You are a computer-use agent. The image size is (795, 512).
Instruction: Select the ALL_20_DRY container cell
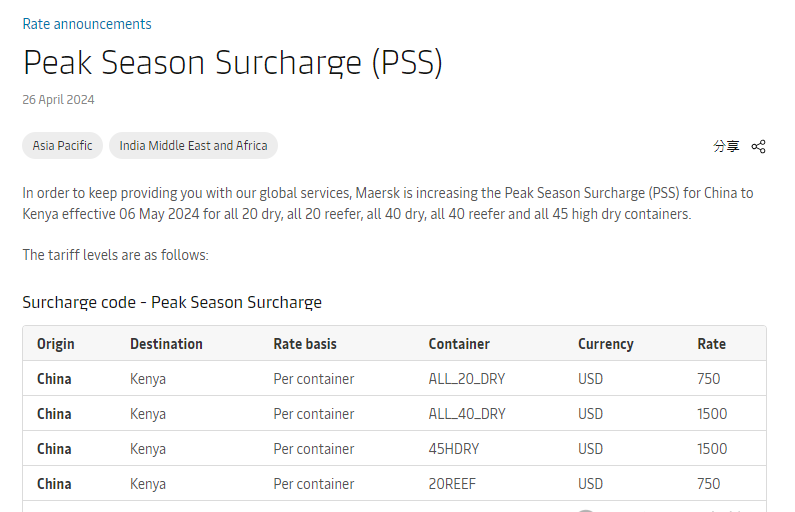(467, 379)
